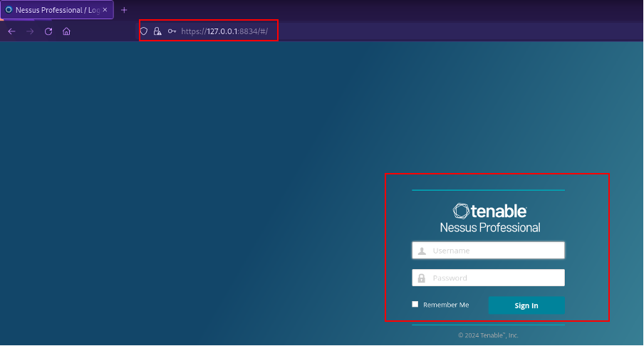Close the Nessus Professional tab
644x346 pixels.
[105, 10]
